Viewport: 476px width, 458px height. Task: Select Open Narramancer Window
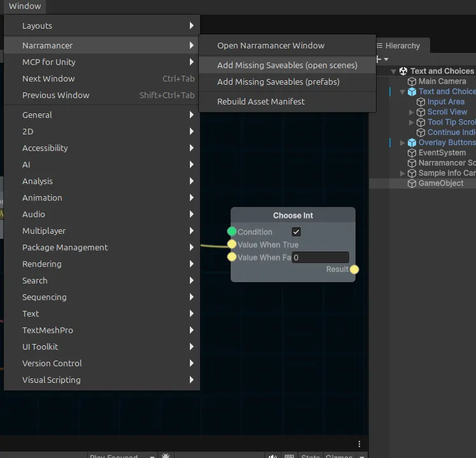[287, 45]
